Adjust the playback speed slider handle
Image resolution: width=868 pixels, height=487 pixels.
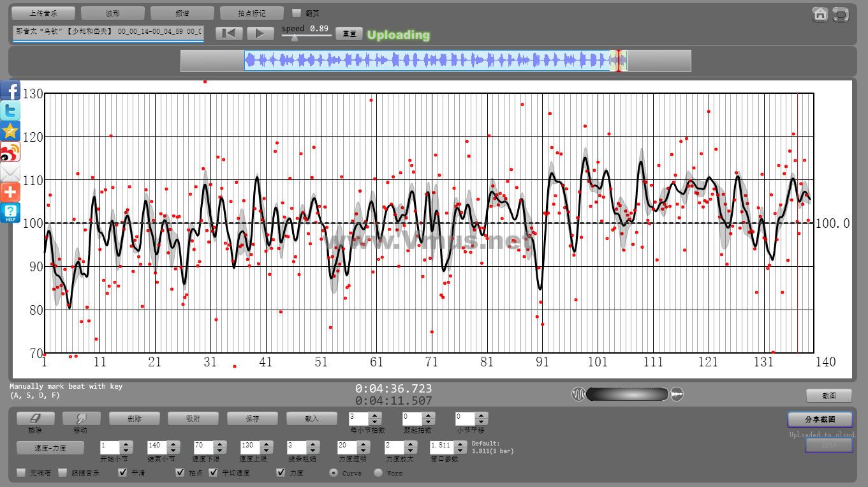[294, 38]
